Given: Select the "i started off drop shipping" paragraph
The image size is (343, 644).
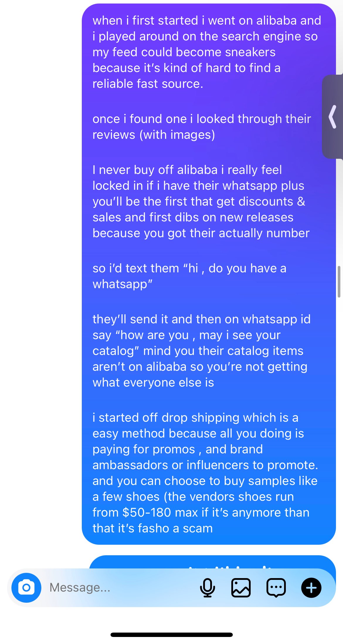Looking at the screenshot, I should [x=205, y=473].
